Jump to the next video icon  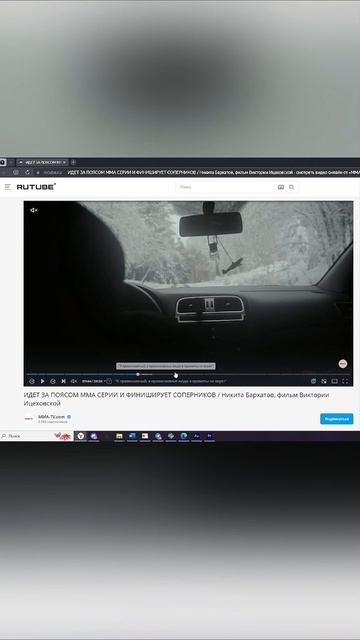pyautogui.click(x=63, y=381)
